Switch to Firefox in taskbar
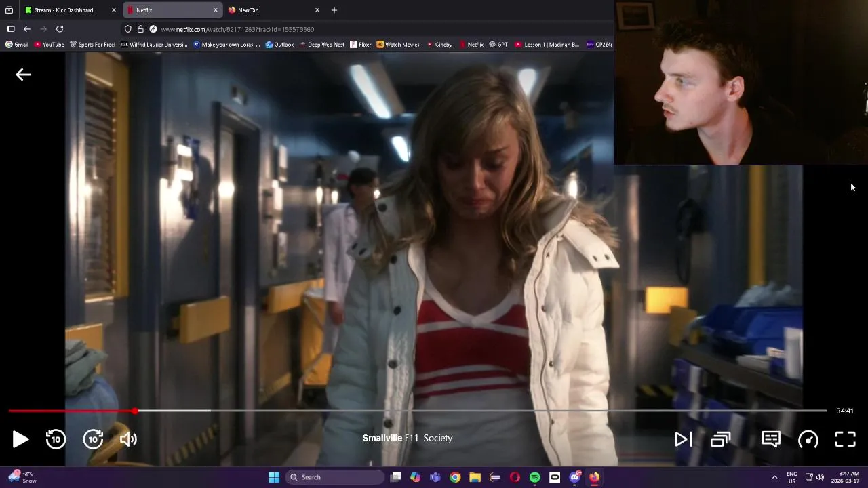The height and width of the screenshot is (488, 868). 594,477
